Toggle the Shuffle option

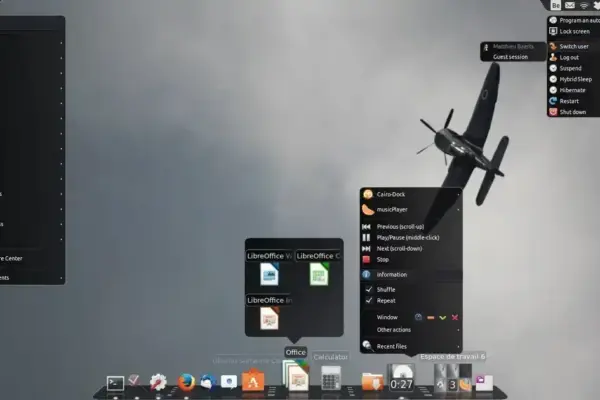[x=411, y=290]
